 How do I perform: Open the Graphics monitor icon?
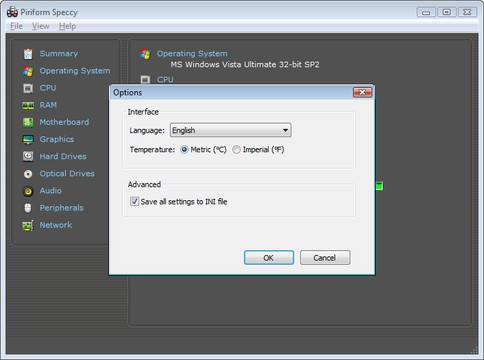click(28, 139)
